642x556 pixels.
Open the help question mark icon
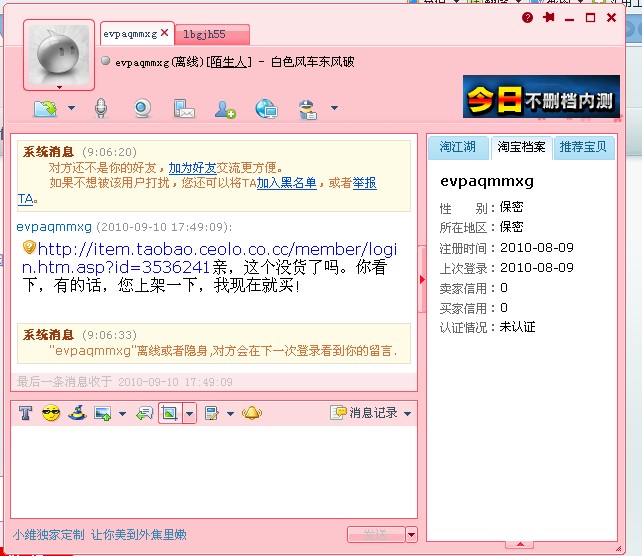tap(527, 17)
